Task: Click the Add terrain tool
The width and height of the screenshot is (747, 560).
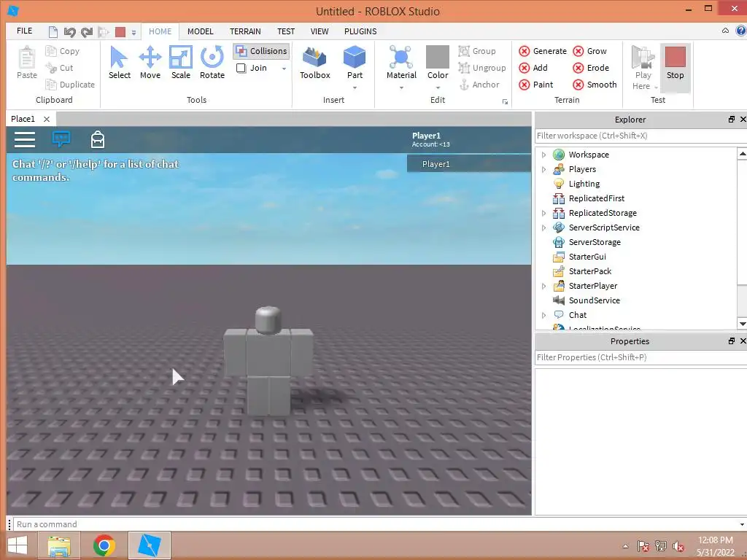Action: pyautogui.click(x=533, y=68)
